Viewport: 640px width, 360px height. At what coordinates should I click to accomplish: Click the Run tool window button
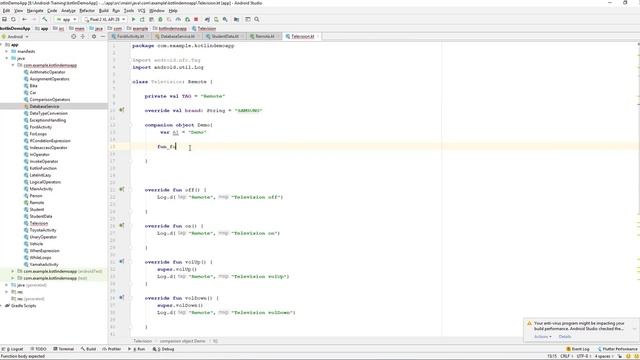[137, 349]
